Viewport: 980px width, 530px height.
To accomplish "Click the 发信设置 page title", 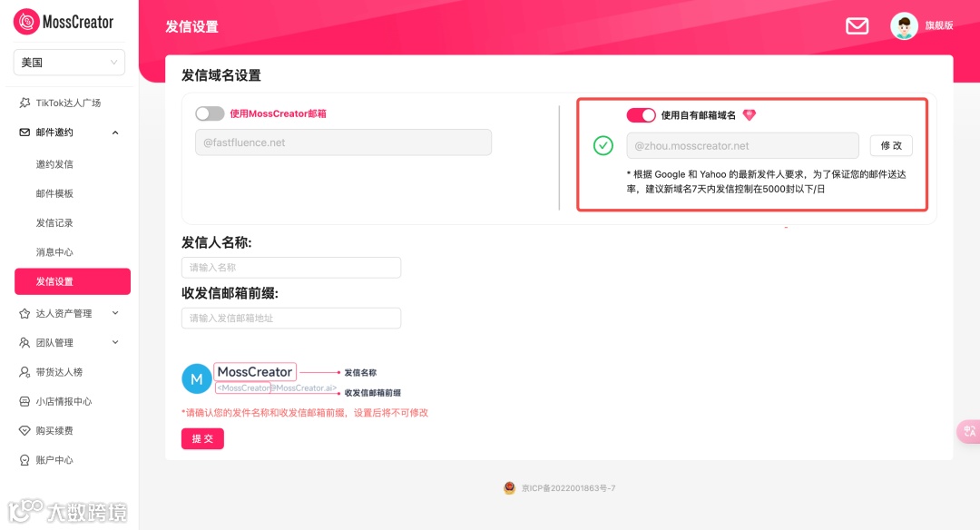I will [x=191, y=27].
